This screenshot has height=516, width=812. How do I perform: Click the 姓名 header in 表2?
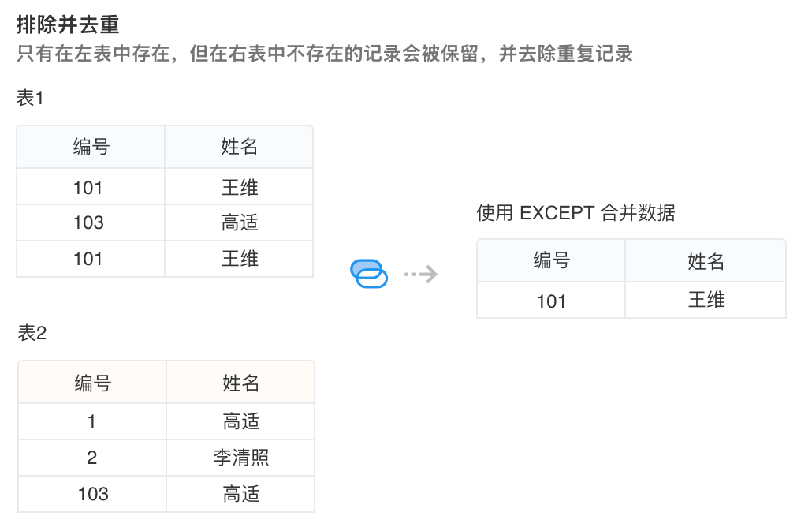tap(240, 383)
